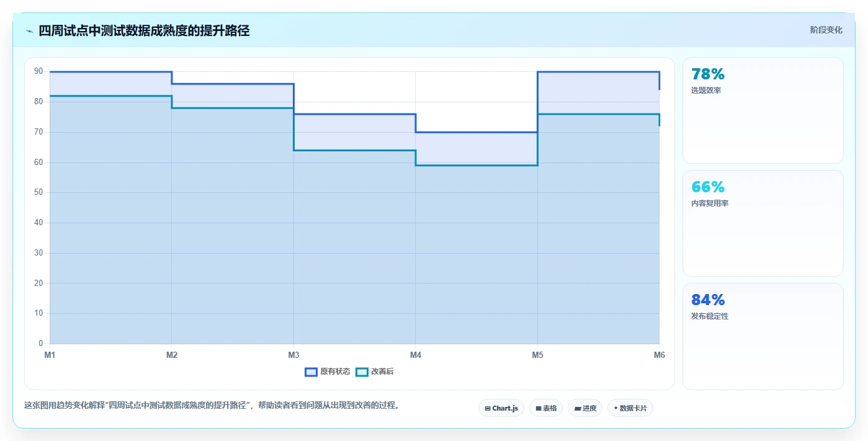Click the M6 x-axis label
The image size is (868, 441).
[x=660, y=355]
